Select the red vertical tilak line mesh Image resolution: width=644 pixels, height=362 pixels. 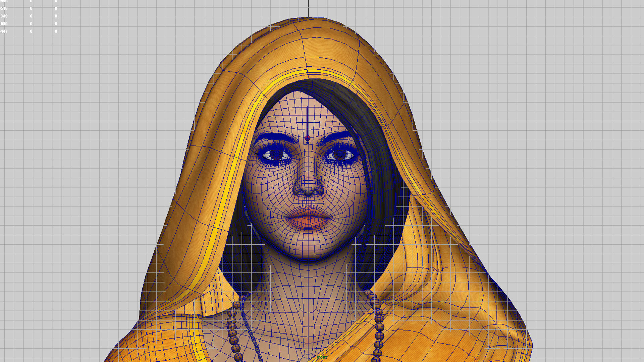308,121
